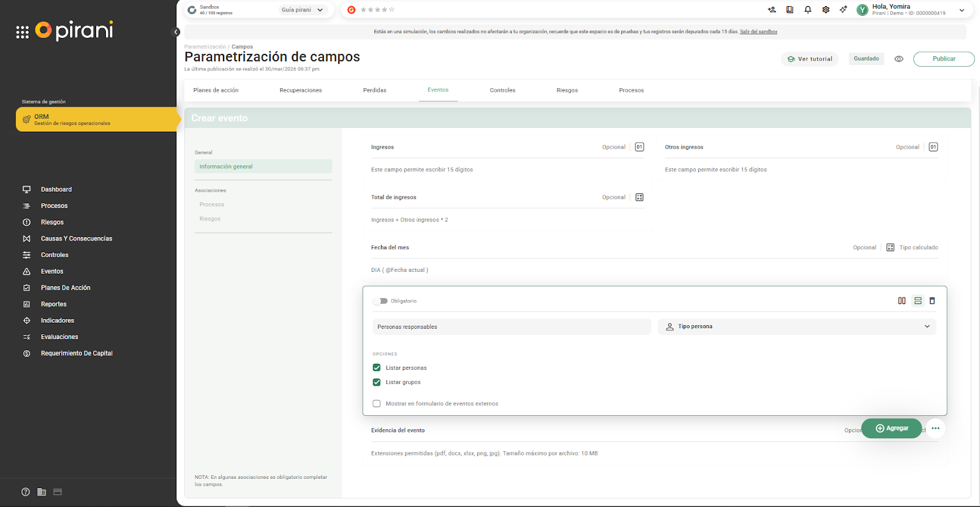980x507 pixels.
Task: Open the Eventos sidebar item
Action: pyautogui.click(x=52, y=271)
